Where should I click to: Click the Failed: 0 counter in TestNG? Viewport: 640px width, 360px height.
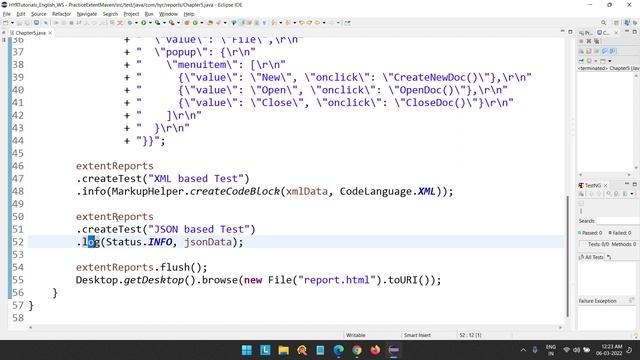tap(620, 233)
